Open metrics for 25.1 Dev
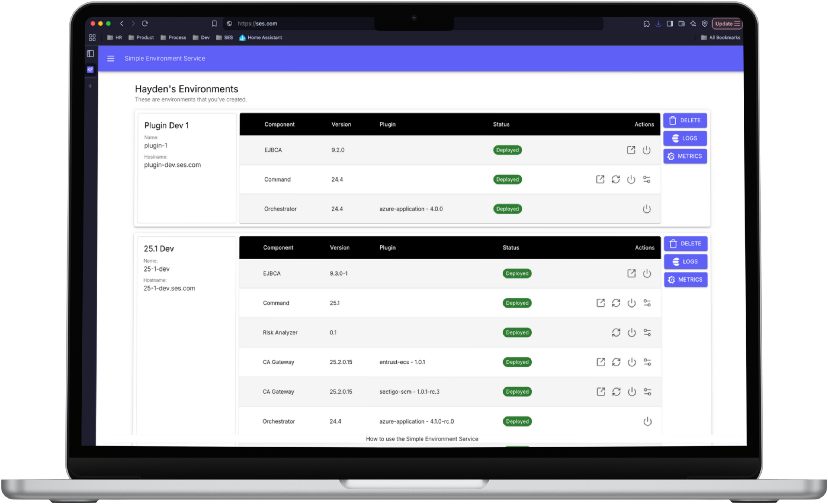 [x=685, y=280]
